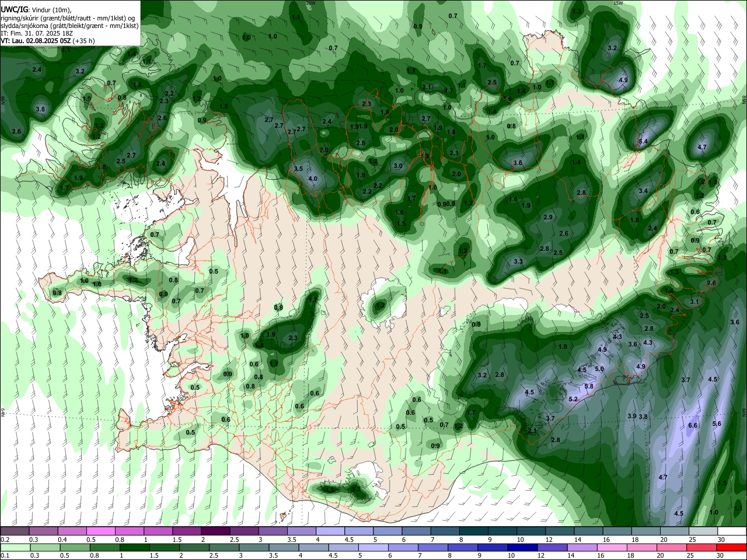Click the bright pink 0.5 swatch in the upper legend row
Screen dimensions: 747x560
tap(100, 531)
